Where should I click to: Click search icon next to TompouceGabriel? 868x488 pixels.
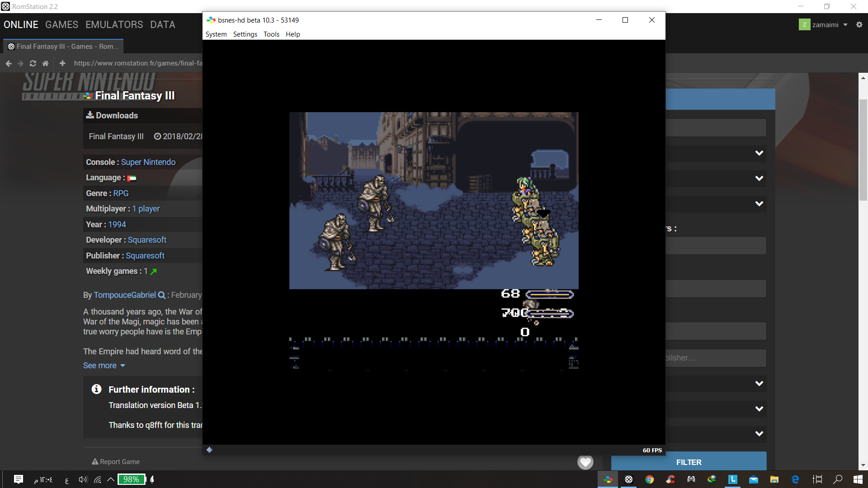[161, 295]
